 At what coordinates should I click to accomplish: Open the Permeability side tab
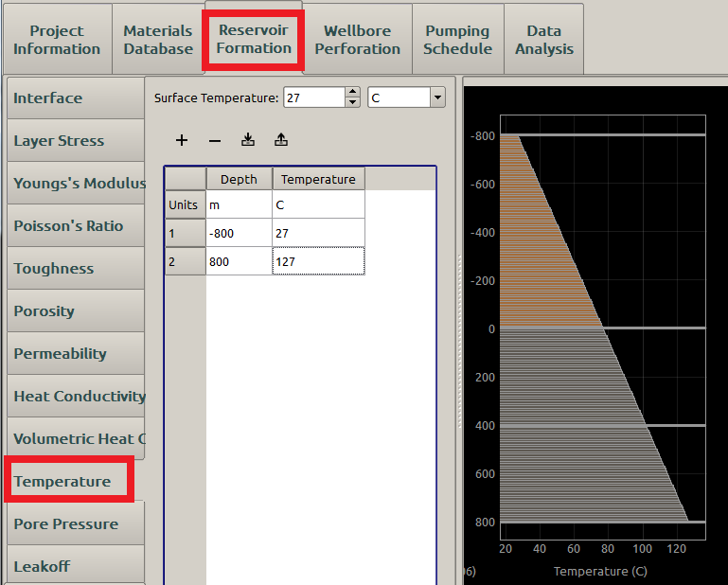tap(76, 354)
